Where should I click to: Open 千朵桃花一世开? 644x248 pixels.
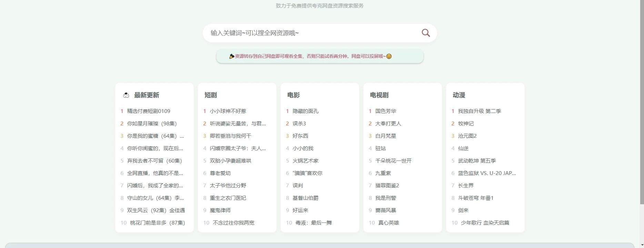point(393,161)
